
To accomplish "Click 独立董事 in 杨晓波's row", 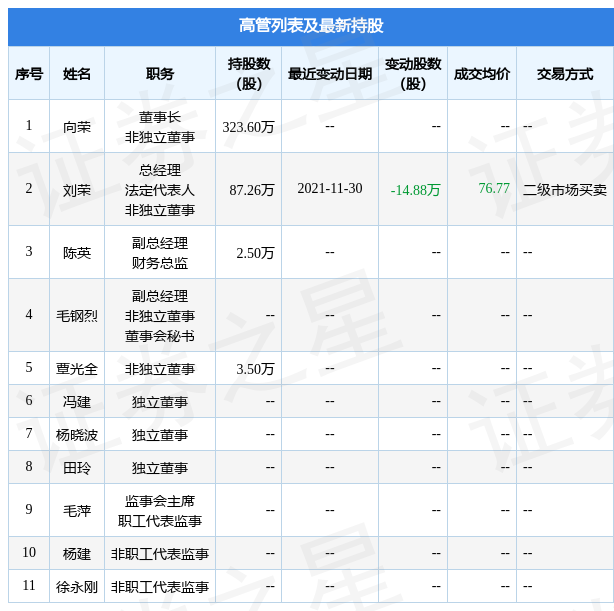I will click(x=160, y=435).
